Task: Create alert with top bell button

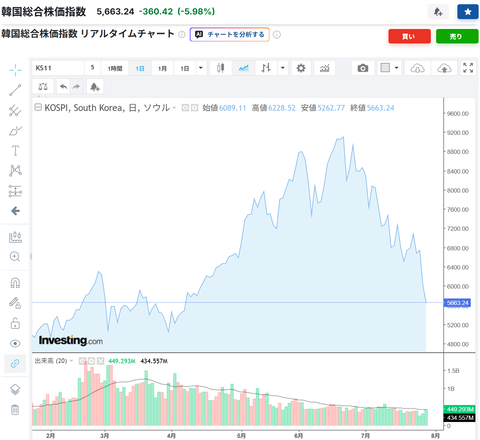Action: (438, 12)
